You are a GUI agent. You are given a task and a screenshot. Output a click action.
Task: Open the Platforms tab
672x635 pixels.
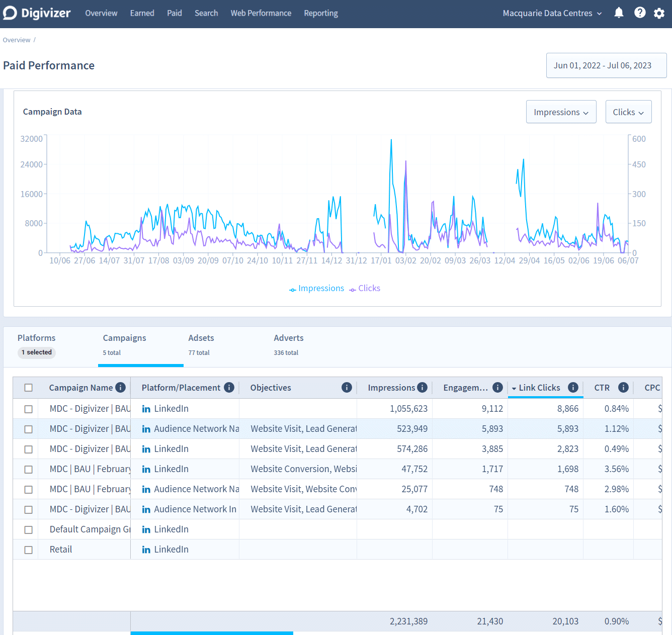pos(37,345)
